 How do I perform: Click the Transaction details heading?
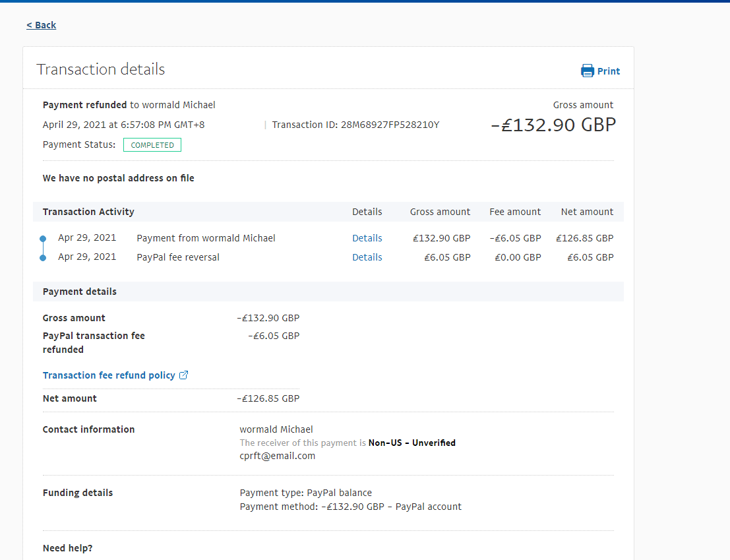101,70
